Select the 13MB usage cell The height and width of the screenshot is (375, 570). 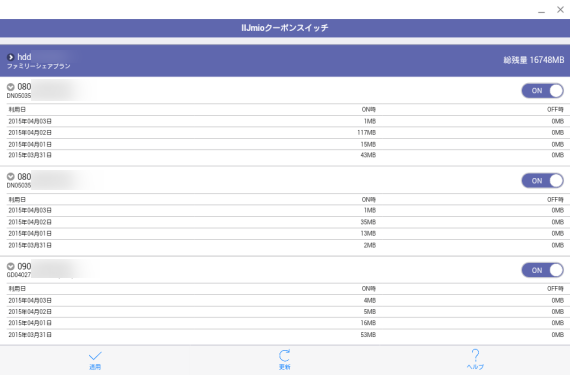368,233
